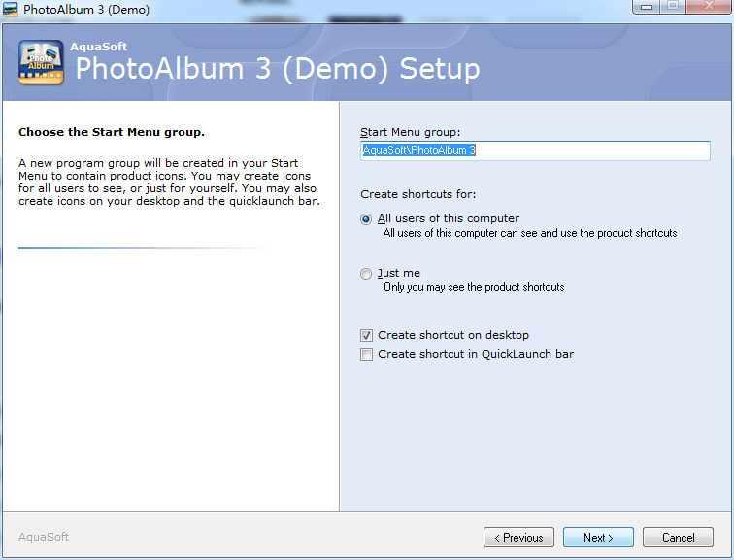Image resolution: width=734 pixels, height=560 pixels.
Task: Select the Just me radio button
Action: click(366, 274)
